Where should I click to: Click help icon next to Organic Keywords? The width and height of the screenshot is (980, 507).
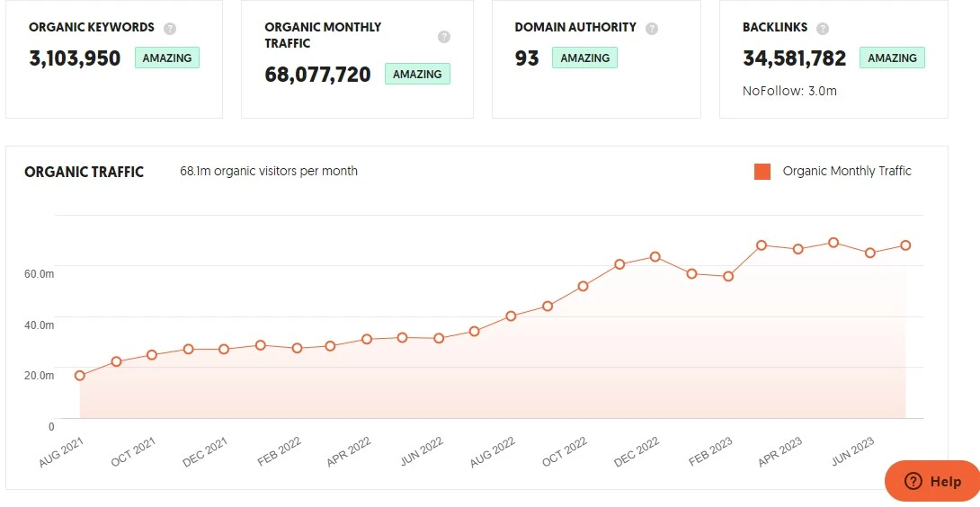click(170, 28)
